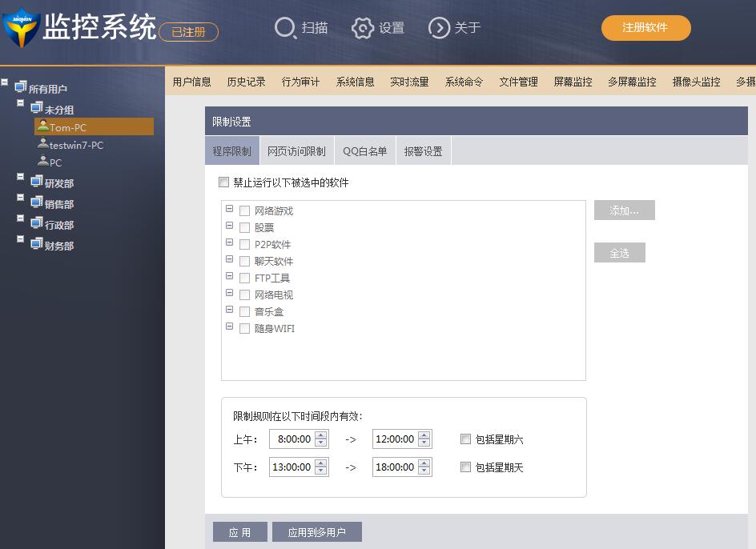The height and width of the screenshot is (549, 756).
Task: Enable 禁止运行以下被选中的软件 checkbox
Action: click(x=224, y=182)
